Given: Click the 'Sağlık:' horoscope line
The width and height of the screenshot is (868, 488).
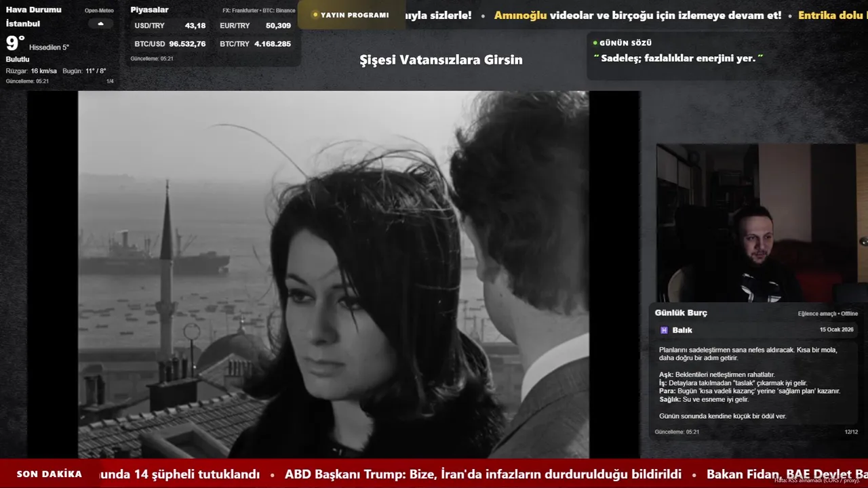Looking at the screenshot, I should 704,399.
